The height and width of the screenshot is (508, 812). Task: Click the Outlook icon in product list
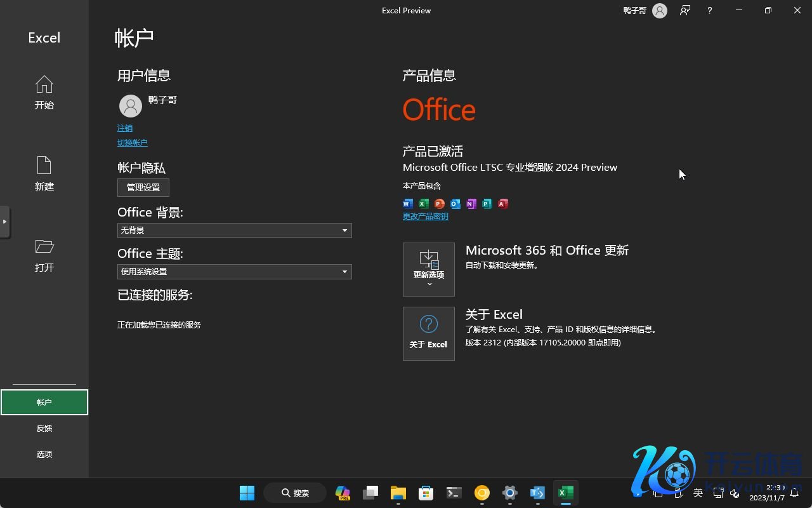[x=455, y=203]
